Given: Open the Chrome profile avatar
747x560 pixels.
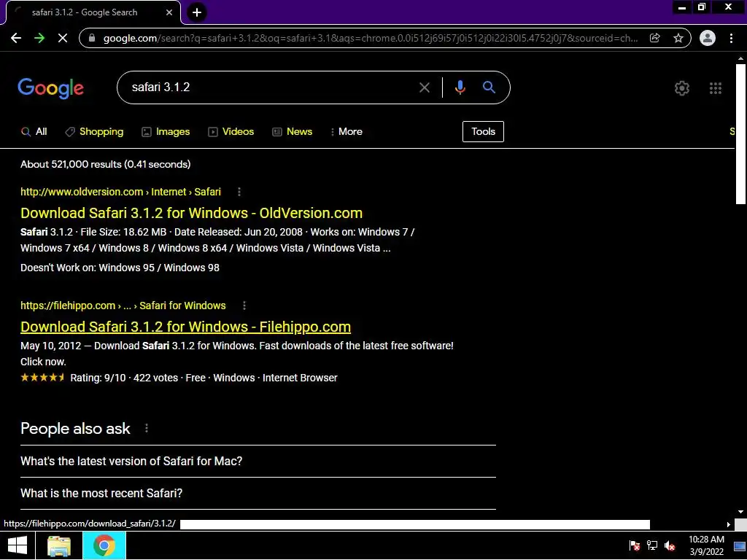Looking at the screenshot, I should (x=708, y=38).
